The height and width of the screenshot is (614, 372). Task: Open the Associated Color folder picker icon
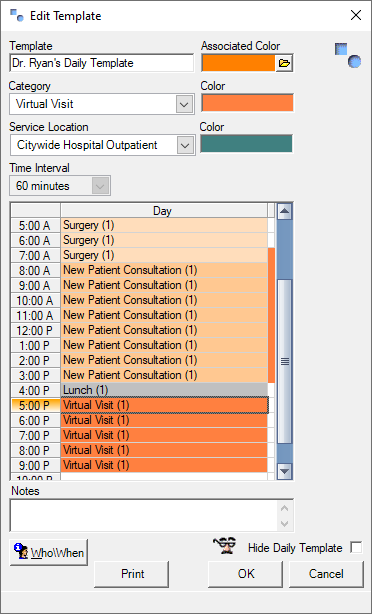(x=284, y=63)
